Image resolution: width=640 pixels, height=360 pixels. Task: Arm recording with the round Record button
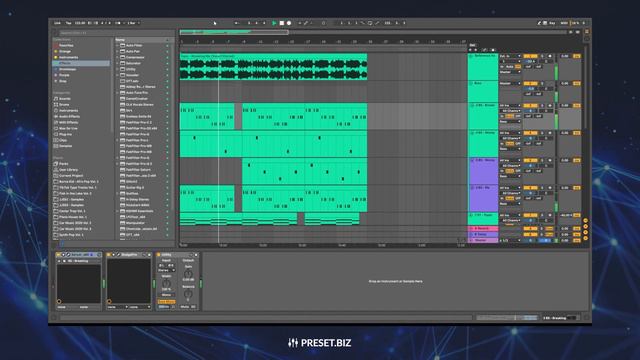coord(289,23)
